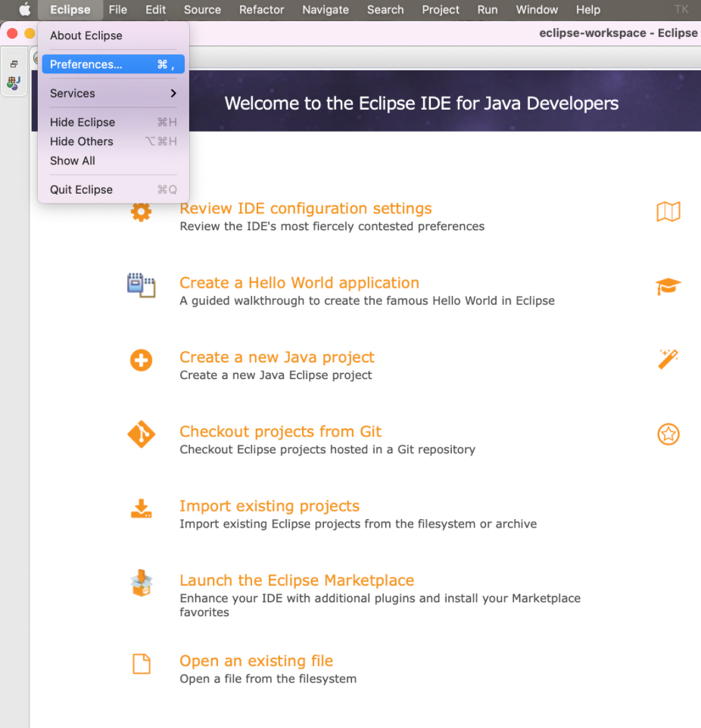Screen dimensions: 701x728
Task: Open the Services menu entry
Action: 114,93
